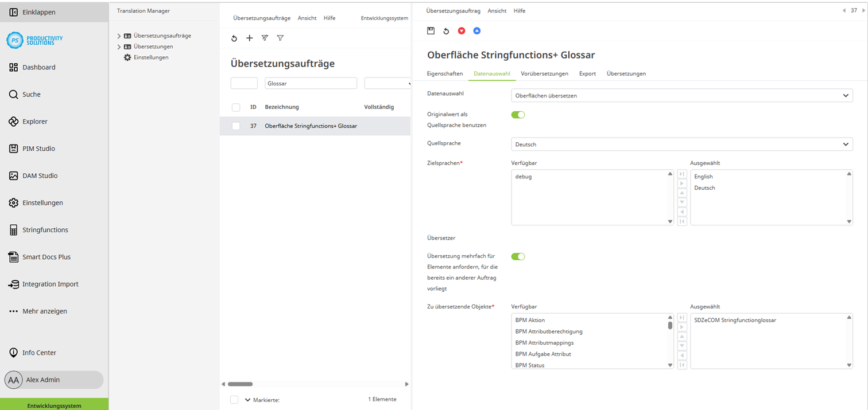This screenshot has height=410, width=868.
Task: Remove selected Zielsprache with left arrow button
Action: point(682,212)
